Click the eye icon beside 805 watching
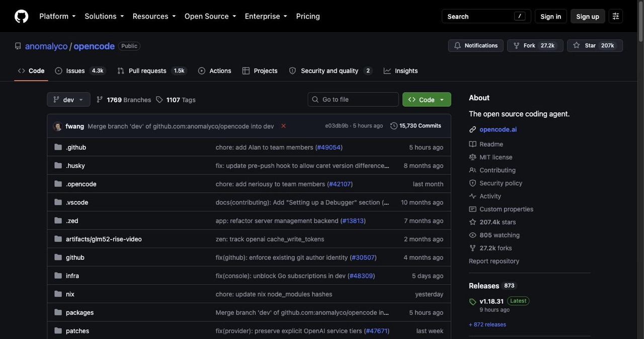This screenshot has height=339, width=644. [x=472, y=235]
